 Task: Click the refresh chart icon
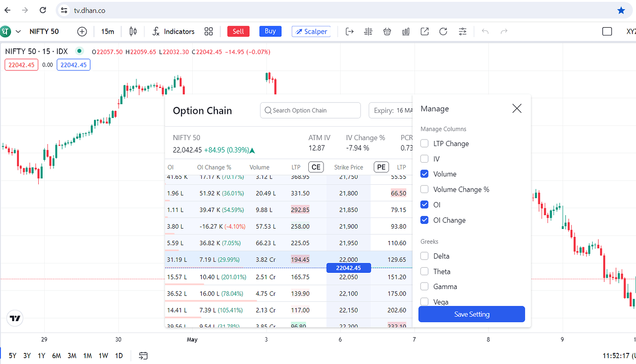[443, 31]
